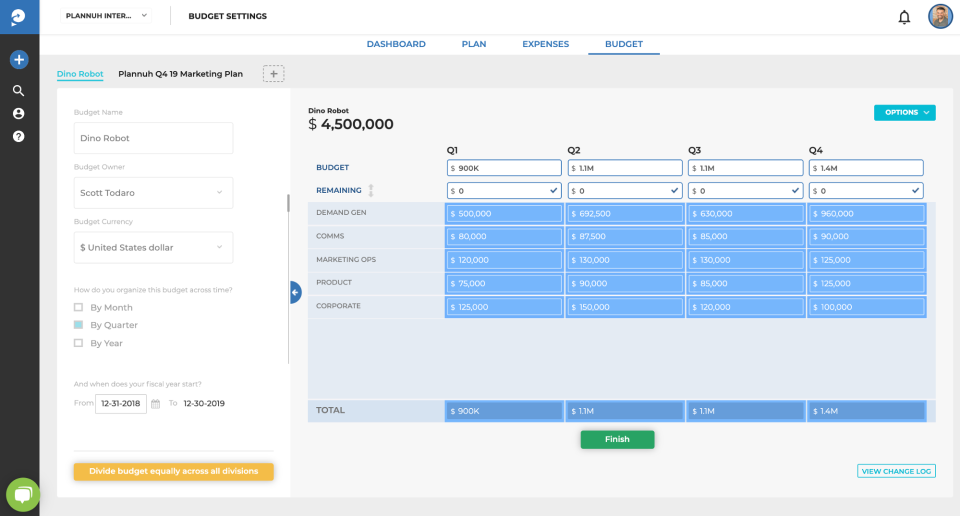Click Product Q2 cell 90,000
This screenshot has width=960, height=516.
click(624, 283)
